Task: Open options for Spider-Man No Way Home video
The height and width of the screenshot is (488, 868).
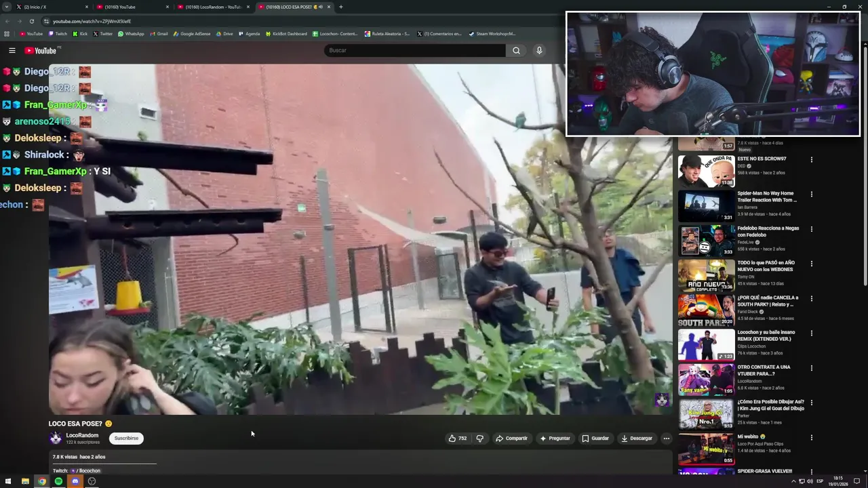Action: click(811, 195)
